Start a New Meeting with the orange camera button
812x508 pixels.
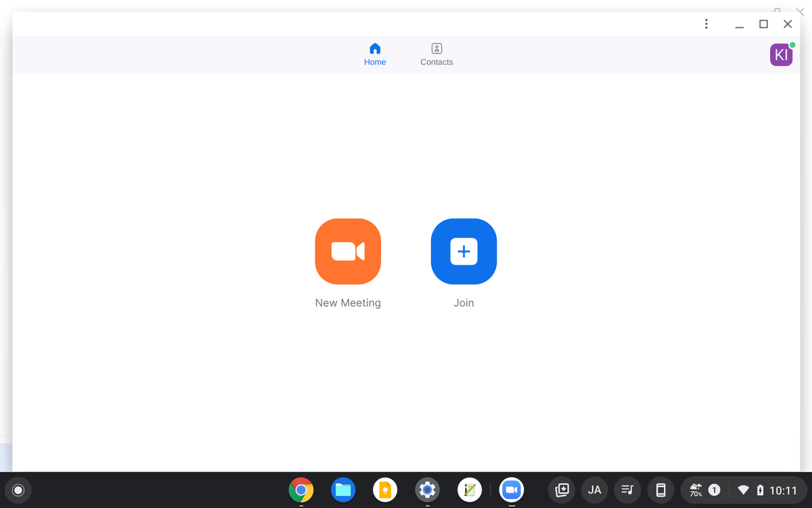(x=348, y=251)
